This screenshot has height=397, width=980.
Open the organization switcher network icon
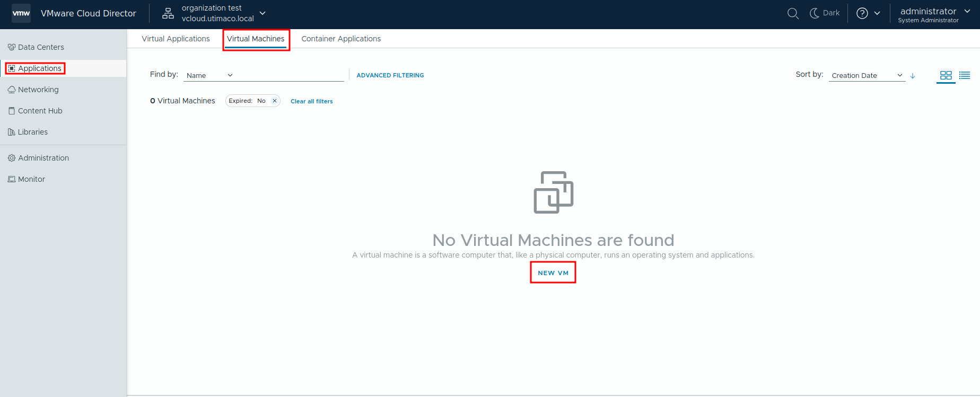coord(168,13)
